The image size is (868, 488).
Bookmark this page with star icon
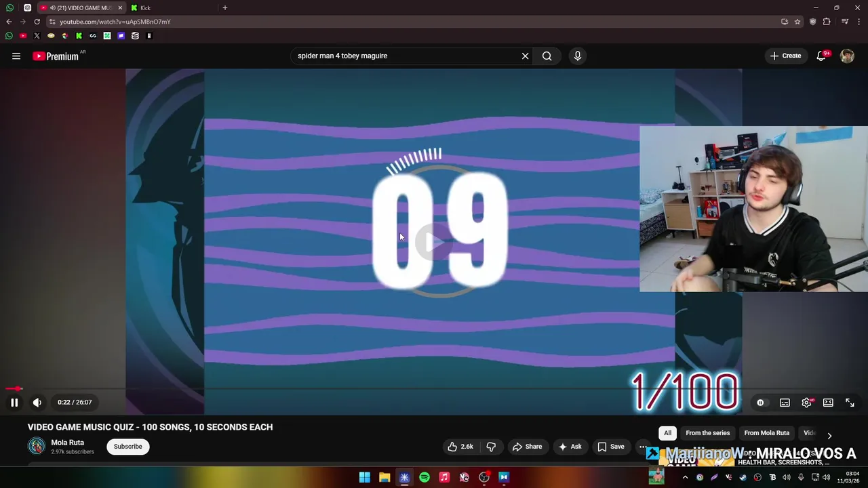(x=797, y=22)
